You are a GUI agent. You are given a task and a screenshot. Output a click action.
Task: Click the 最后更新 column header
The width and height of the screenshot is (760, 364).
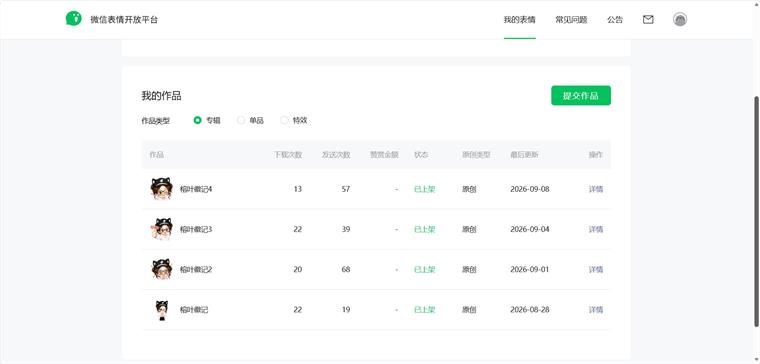524,155
